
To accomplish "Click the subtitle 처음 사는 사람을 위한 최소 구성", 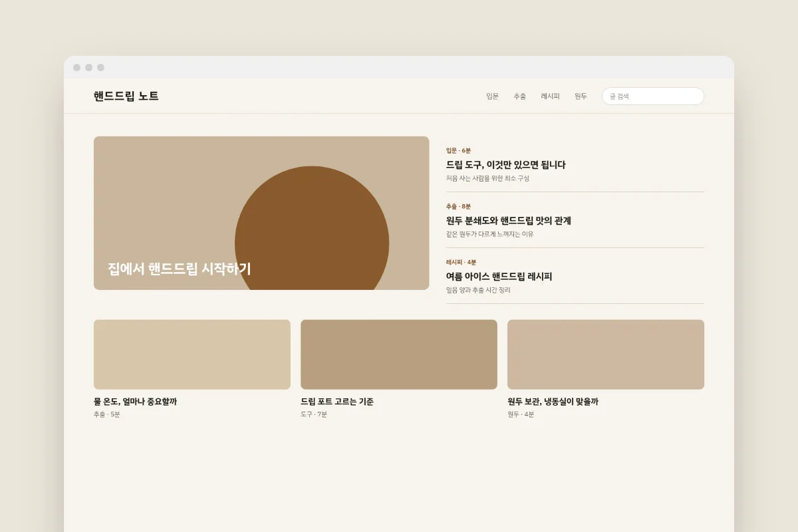I will (x=487, y=178).
